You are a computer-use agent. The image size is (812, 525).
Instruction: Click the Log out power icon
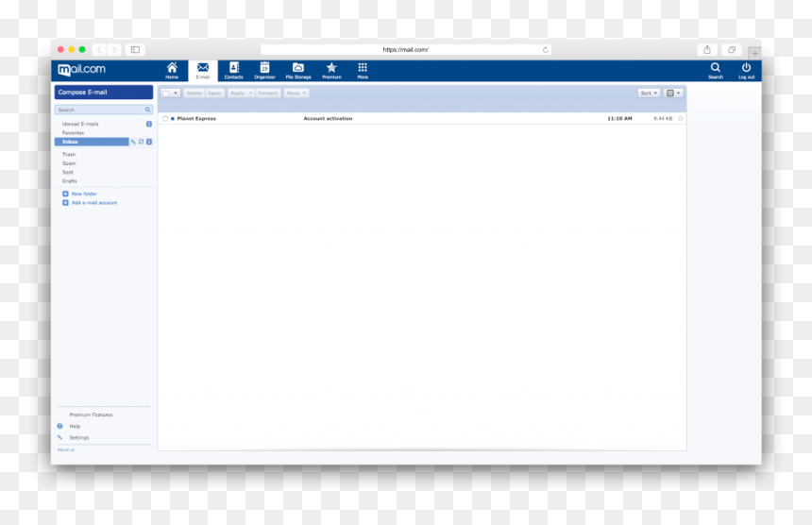tap(746, 71)
